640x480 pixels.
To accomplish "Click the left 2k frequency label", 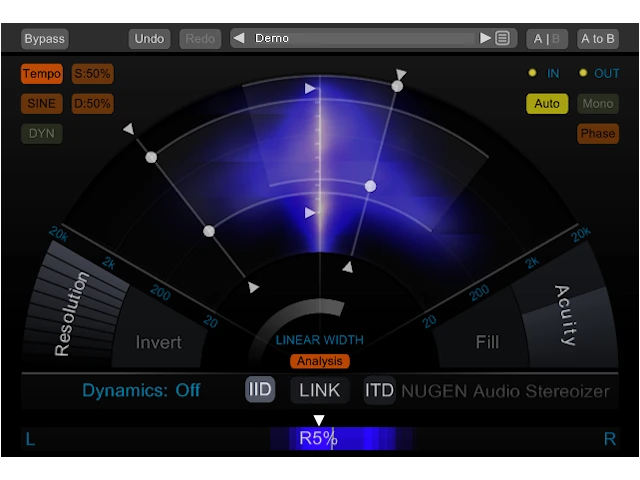I will (109, 263).
